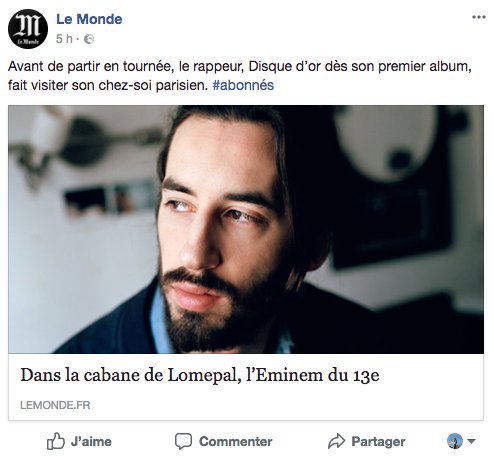494x459 pixels.
Task: Click the Le Monde round profile logo
Action: [x=28, y=29]
